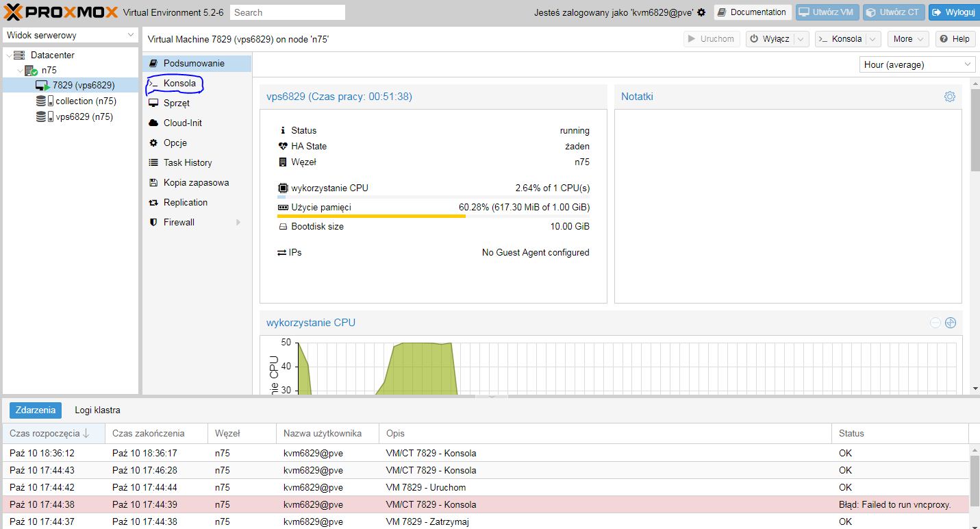Viewport: 980px width, 529px height.
Task: Expand the Firewall submenu arrow
Action: pyautogui.click(x=238, y=222)
